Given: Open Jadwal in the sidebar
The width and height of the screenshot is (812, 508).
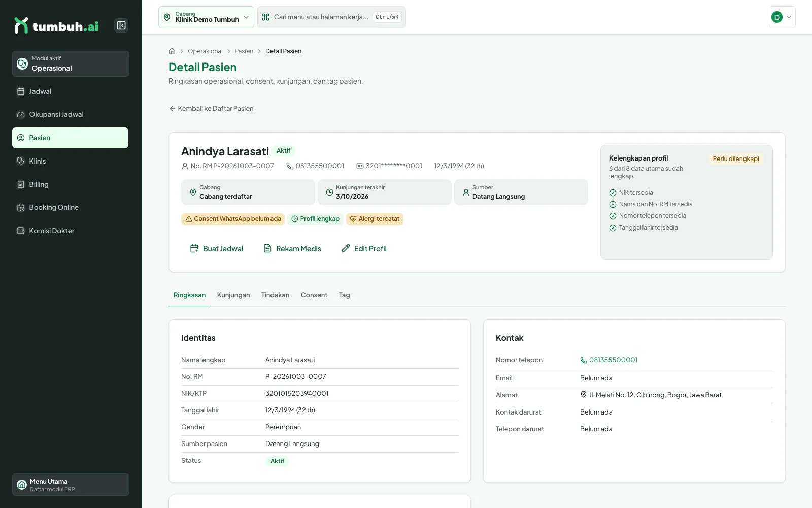Looking at the screenshot, I should [71, 91].
